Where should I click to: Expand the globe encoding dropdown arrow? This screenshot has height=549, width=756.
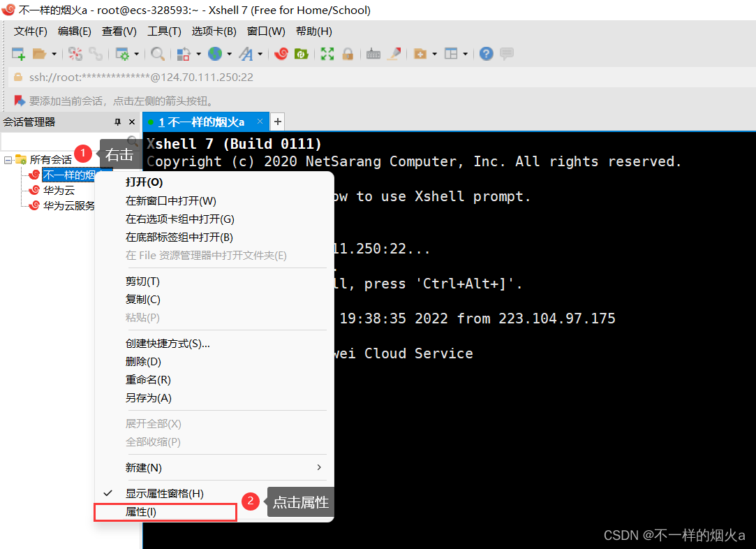(229, 54)
